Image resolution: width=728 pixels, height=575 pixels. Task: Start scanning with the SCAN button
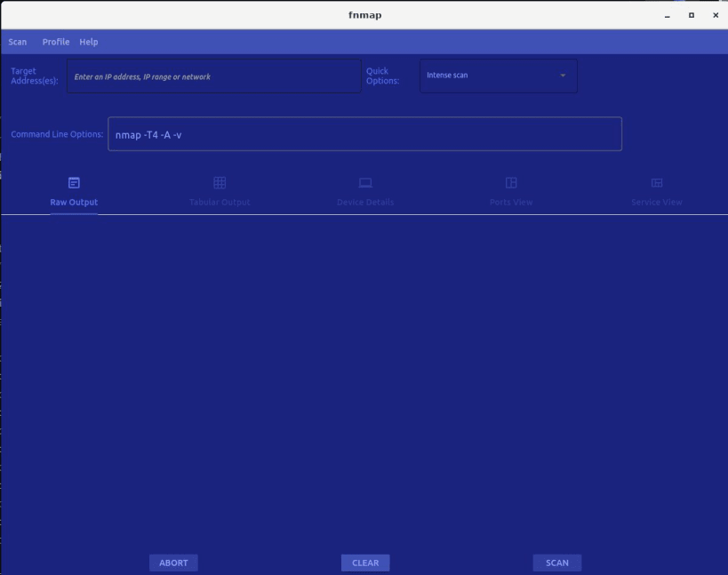(557, 563)
